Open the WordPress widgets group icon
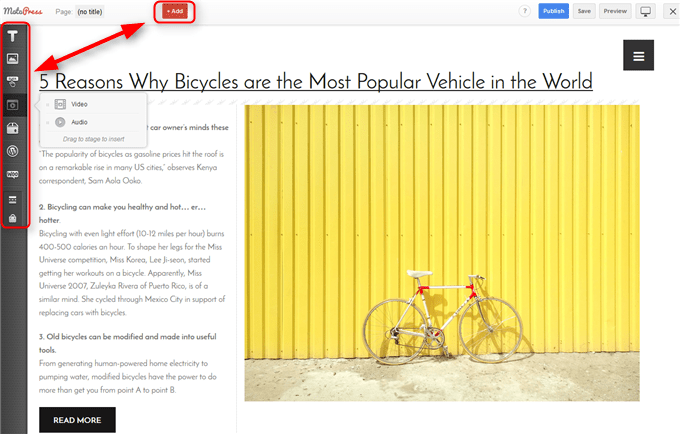This screenshot has height=434, width=680. 13,151
